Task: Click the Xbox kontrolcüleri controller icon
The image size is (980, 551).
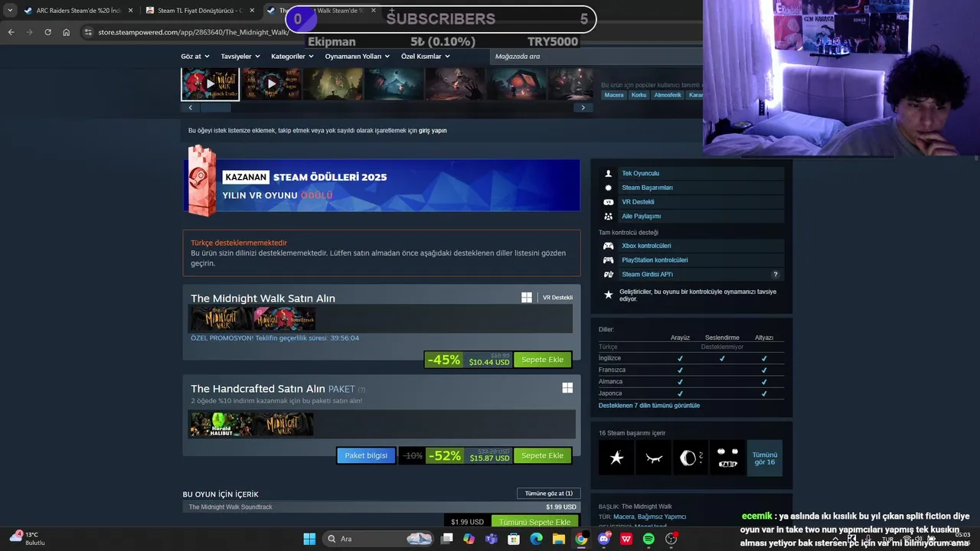Action: tap(608, 246)
